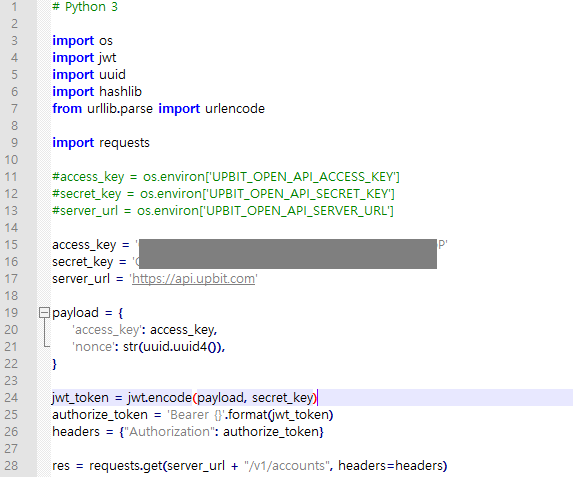Click 'payload = {' on line 19

click(88, 313)
